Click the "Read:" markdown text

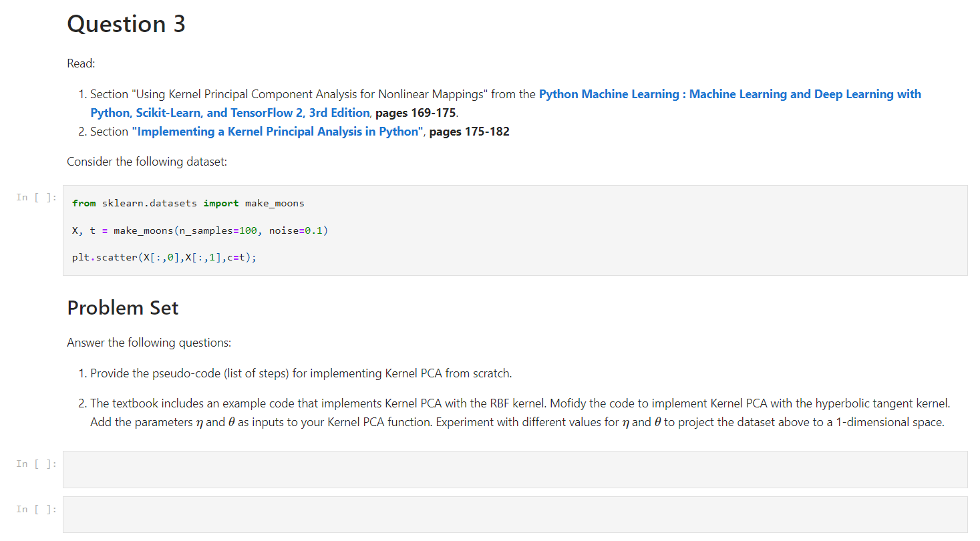(80, 63)
